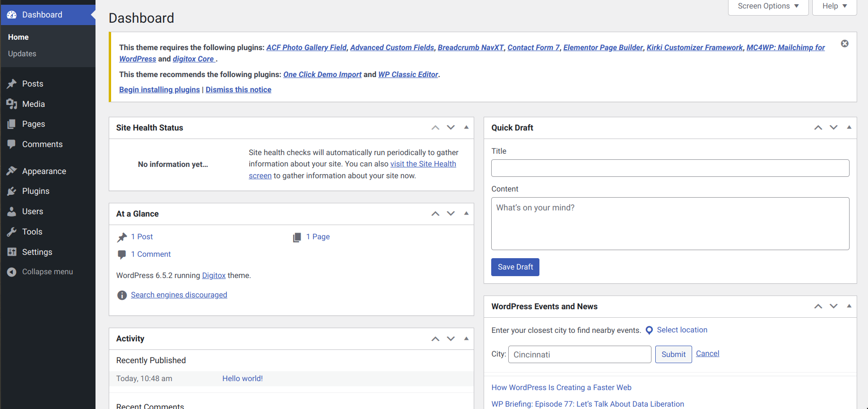Open the Hello world! post link
This screenshot has width=868, height=409.
[243, 379]
